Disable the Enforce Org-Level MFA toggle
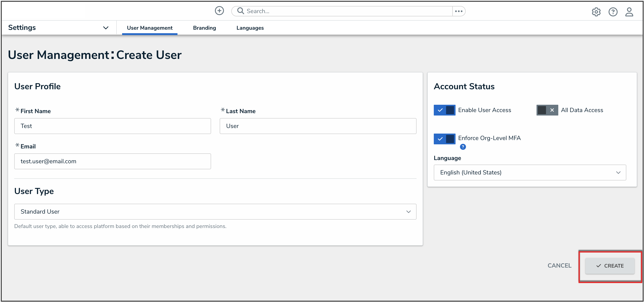The image size is (644, 302). click(x=445, y=139)
